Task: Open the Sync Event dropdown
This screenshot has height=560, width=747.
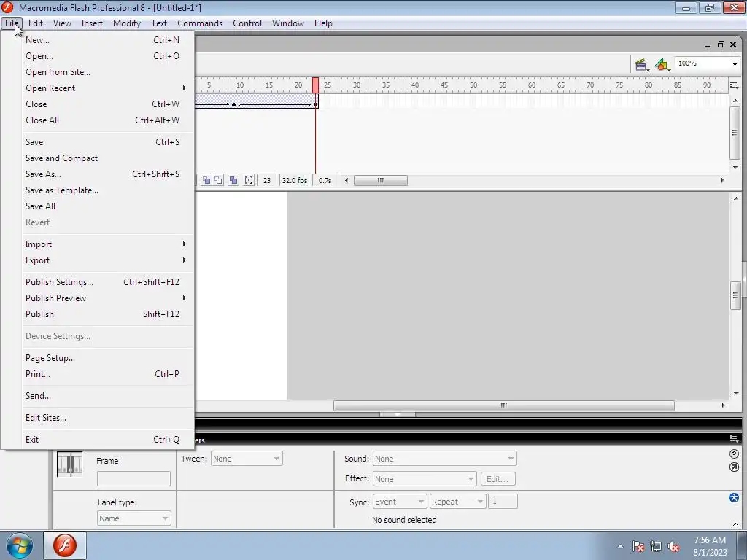Action: pos(399,502)
